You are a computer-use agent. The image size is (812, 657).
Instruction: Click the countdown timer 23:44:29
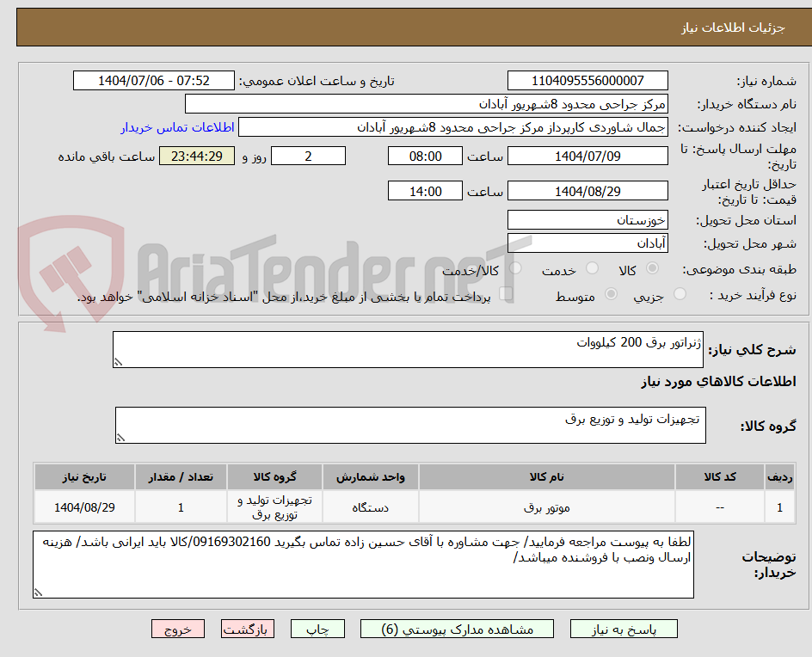197,156
